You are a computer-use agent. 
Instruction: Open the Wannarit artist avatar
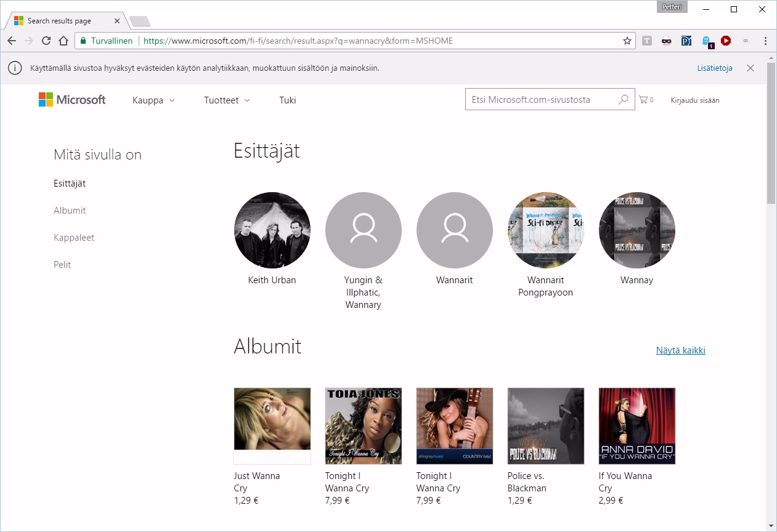pyautogui.click(x=455, y=230)
